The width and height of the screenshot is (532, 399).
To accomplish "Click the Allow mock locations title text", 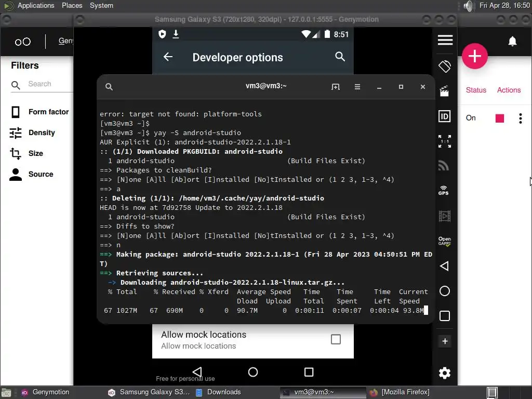I will pos(204,335).
